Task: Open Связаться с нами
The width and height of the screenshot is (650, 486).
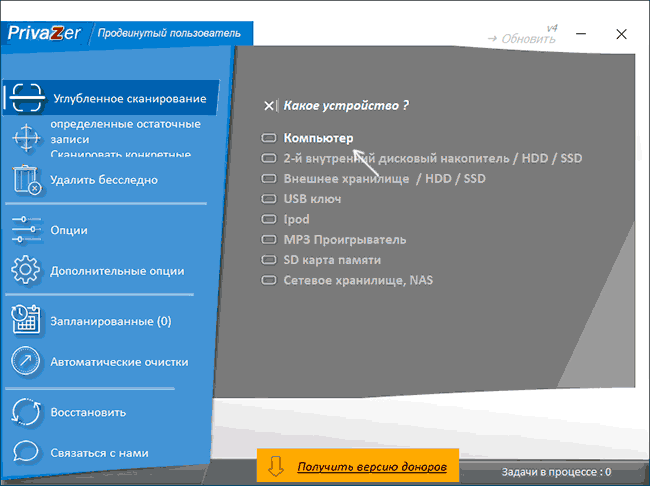Action: (x=99, y=453)
